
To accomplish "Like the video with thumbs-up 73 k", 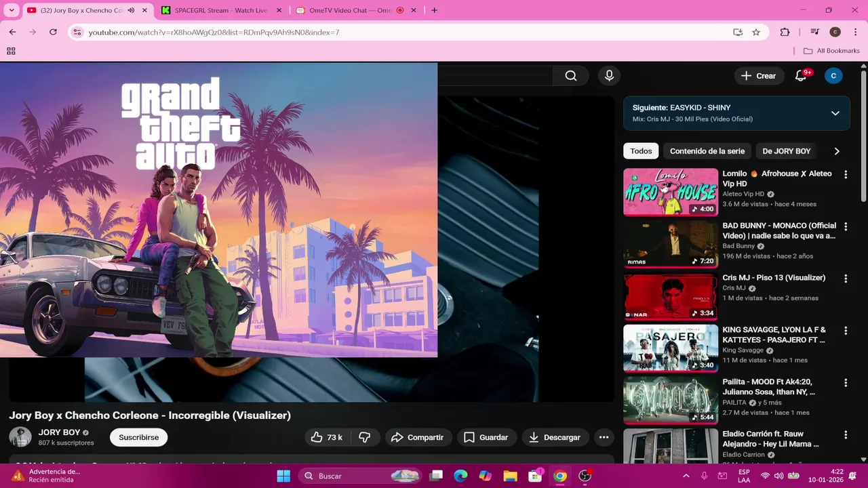I will 326,437.
